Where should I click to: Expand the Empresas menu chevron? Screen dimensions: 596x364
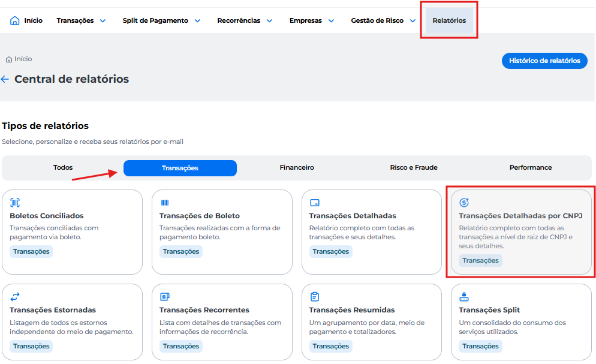331,21
